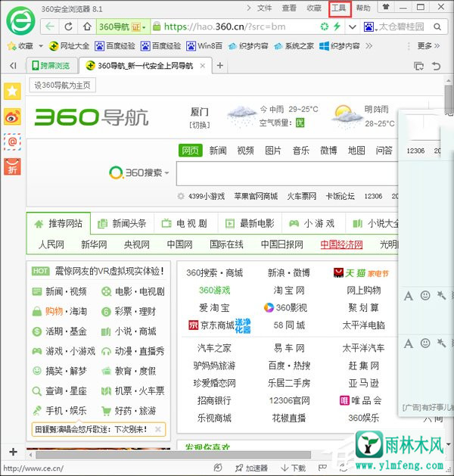Click the vertical scrollbar thumb

[x=449, y=100]
